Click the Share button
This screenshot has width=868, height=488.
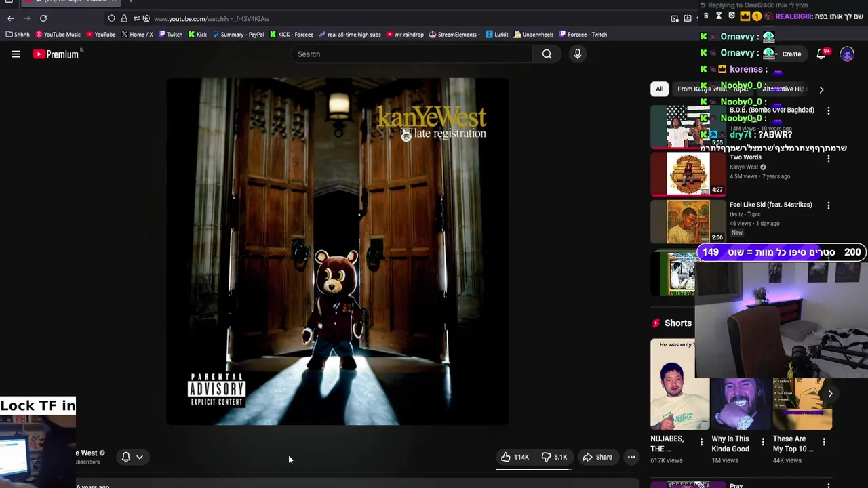(x=597, y=457)
